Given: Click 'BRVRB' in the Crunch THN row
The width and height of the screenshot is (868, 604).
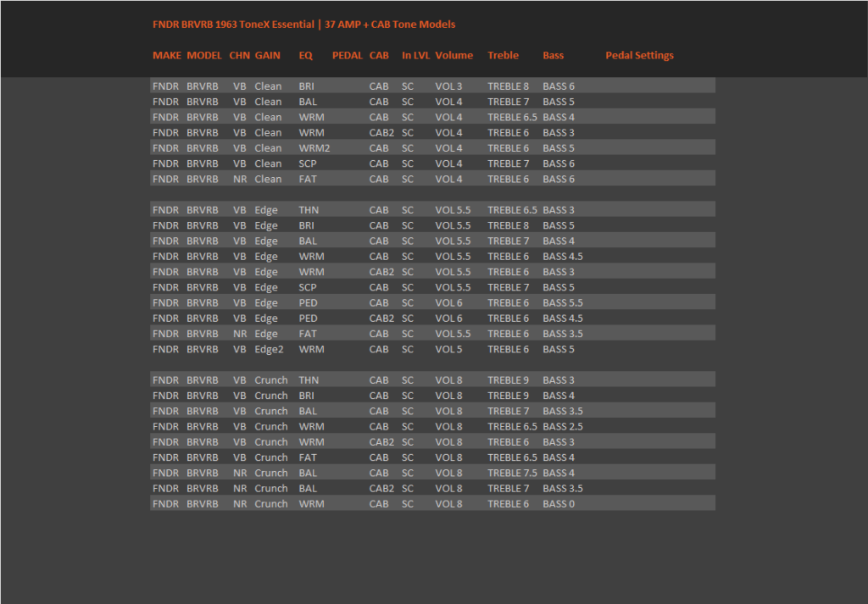Looking at the screenshot, I should pyautogui.click(x=202, y=380).
